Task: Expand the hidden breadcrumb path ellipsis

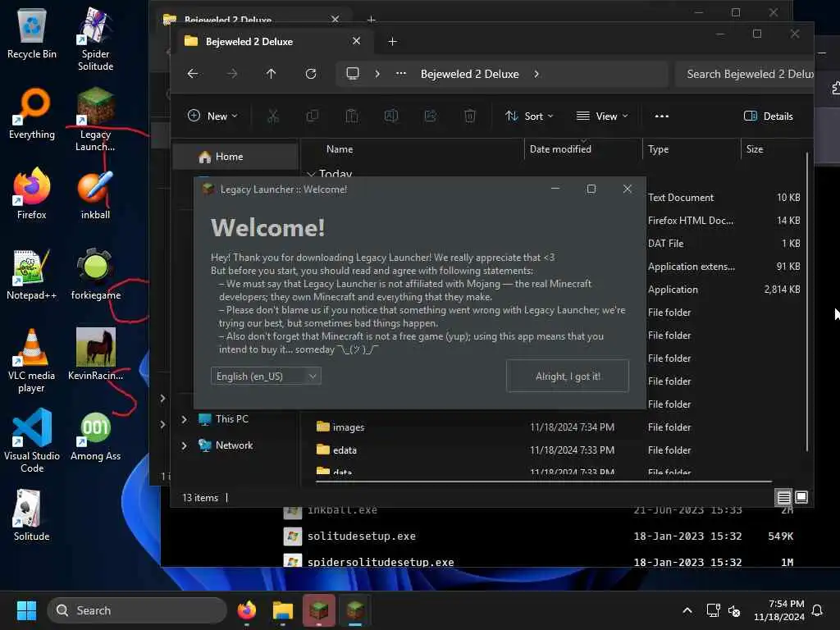Action: point(400,73)
